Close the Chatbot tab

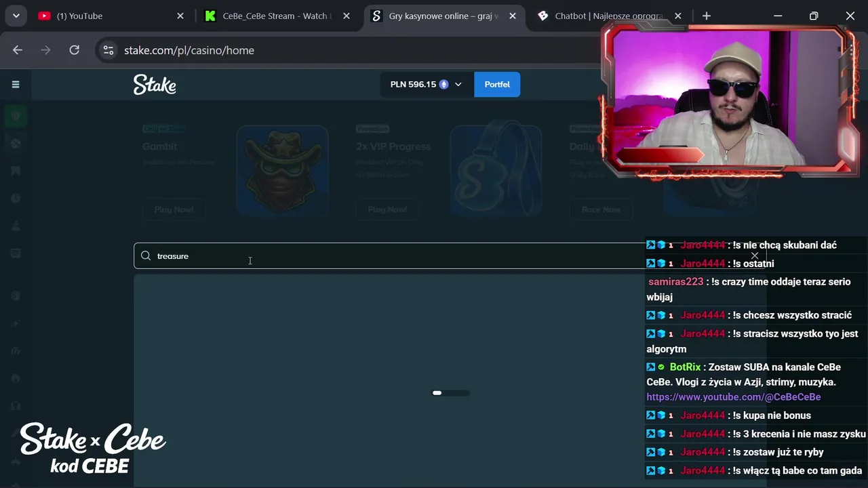point(678,16)
